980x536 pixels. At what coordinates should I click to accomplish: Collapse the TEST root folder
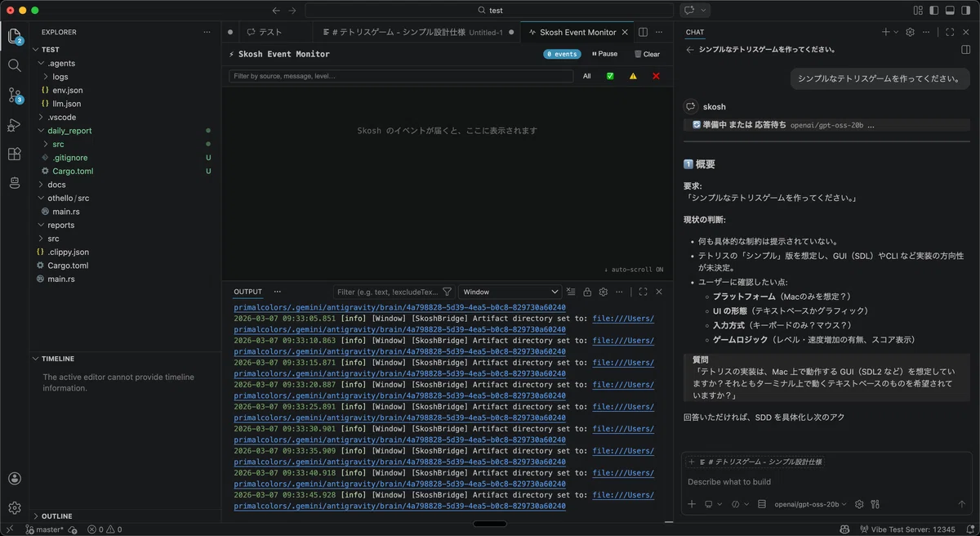coord(36,49)
